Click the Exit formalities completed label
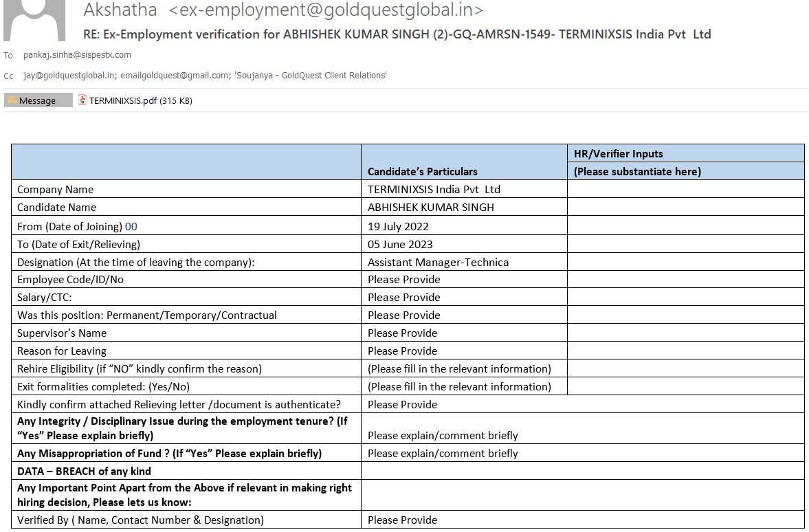Screen dimensions: 809x532 pos(103,386)
